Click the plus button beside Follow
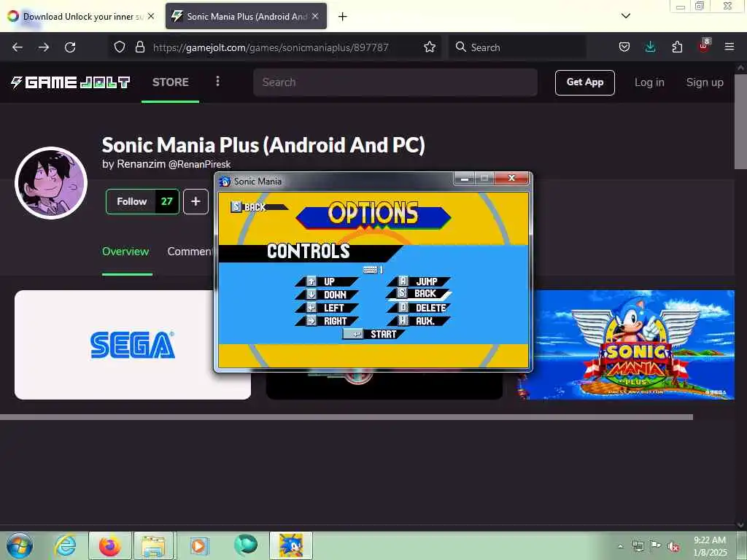Image resolution: width=747 pixels, height=560 pixels. (x=196, y=201)
